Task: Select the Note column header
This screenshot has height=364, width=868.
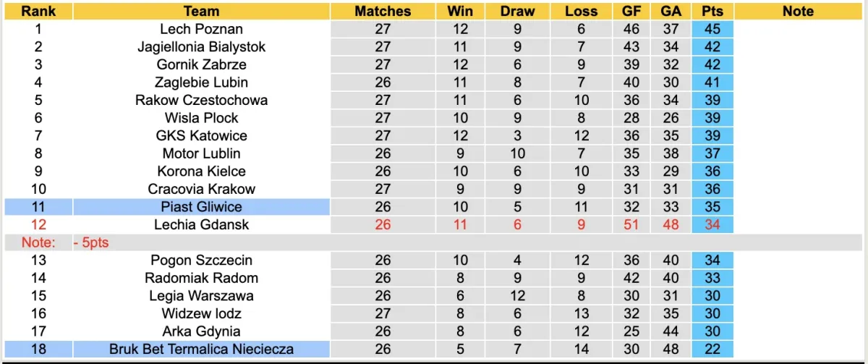Action: pos(798,12)
